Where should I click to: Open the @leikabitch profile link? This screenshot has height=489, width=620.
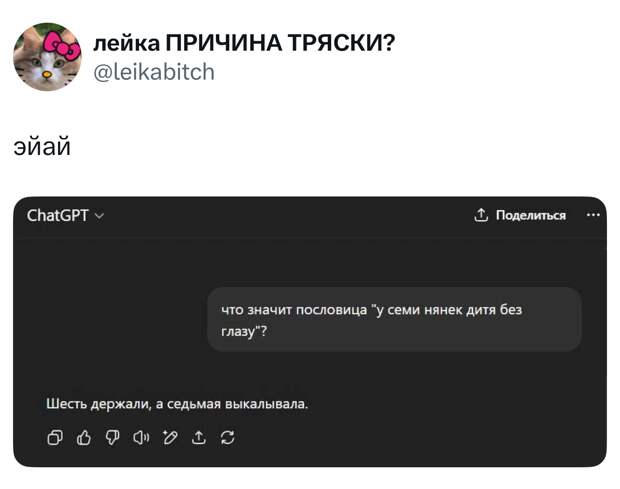pyautogui.click(x=153, y=72)
